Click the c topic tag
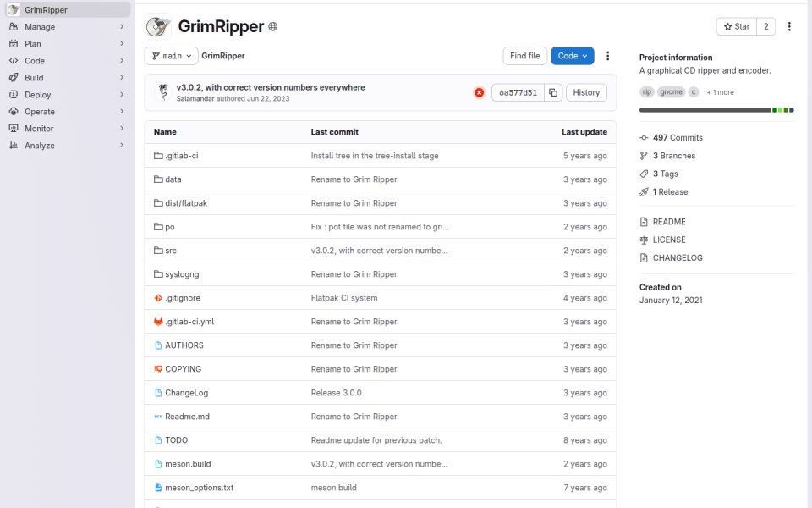Screen dimensions: 812x508 pyautogui.click(x=694, y=92)
